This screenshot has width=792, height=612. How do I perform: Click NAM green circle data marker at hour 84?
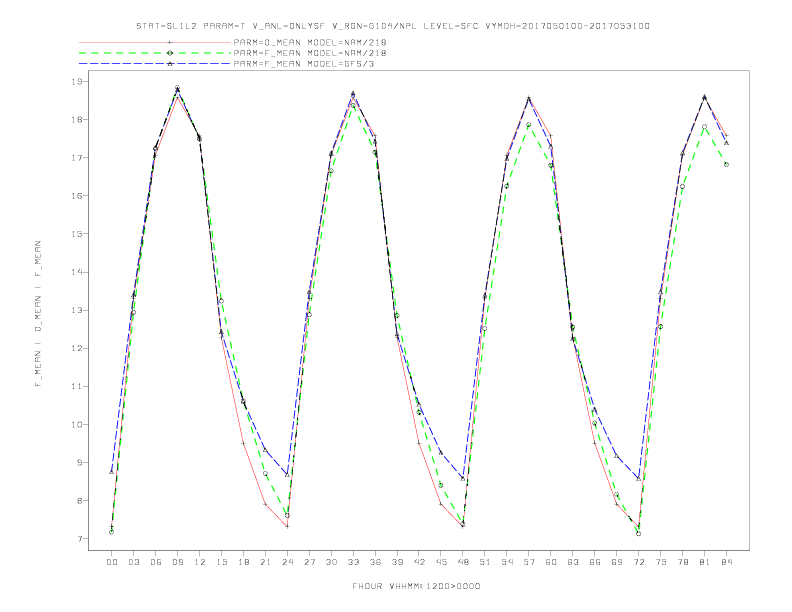point(726,164)
